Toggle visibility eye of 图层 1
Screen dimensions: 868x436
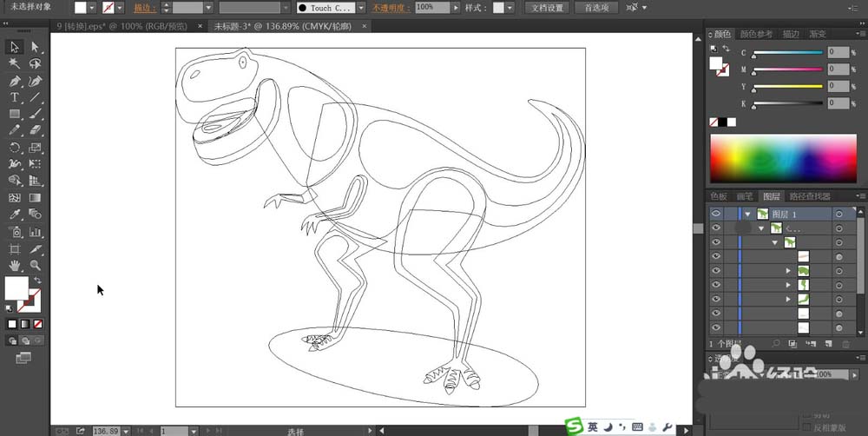click(x=716, y=214)
